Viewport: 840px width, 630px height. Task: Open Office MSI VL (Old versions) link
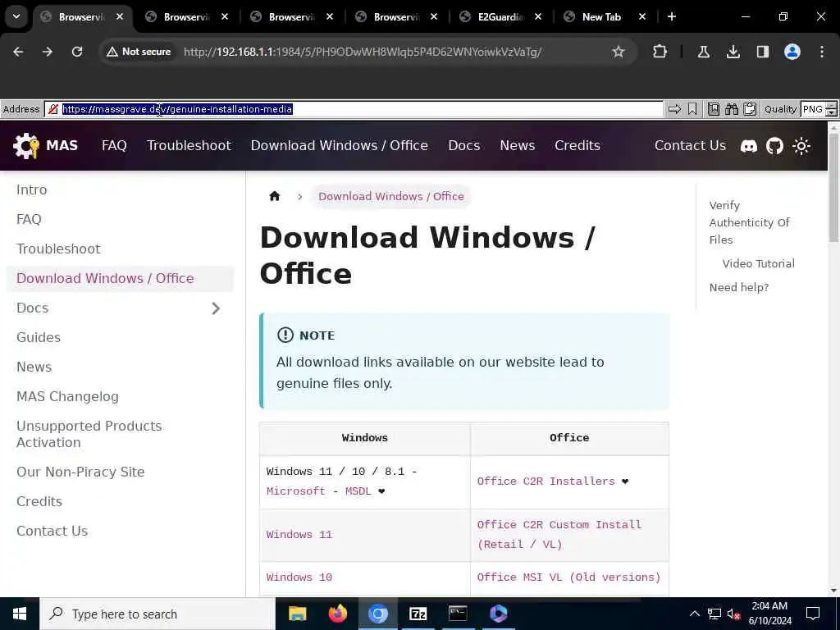tap(569, 577)
